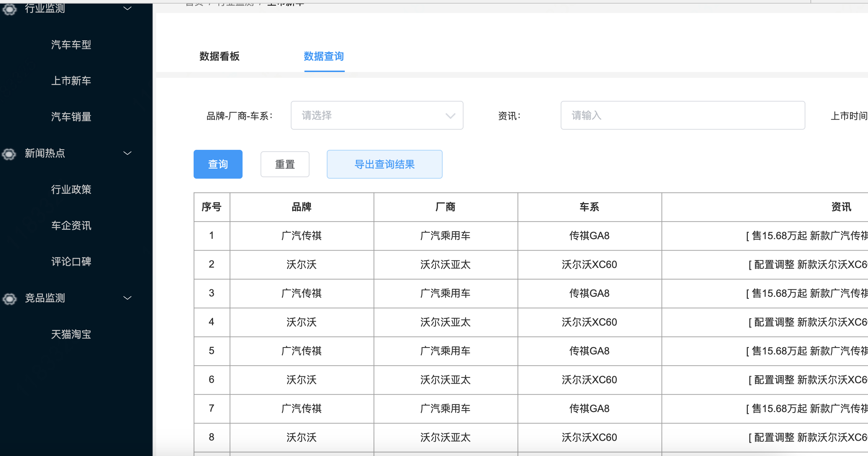Click the news text in row 1

pos(807,236)
